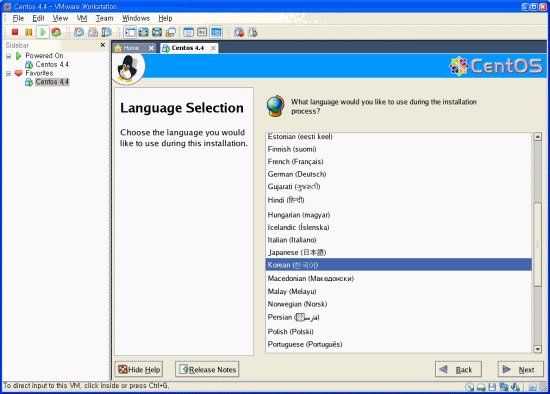Open the Snapshot Manager toolbar icon
Screen dimensions: 550x394
point(107,32)
